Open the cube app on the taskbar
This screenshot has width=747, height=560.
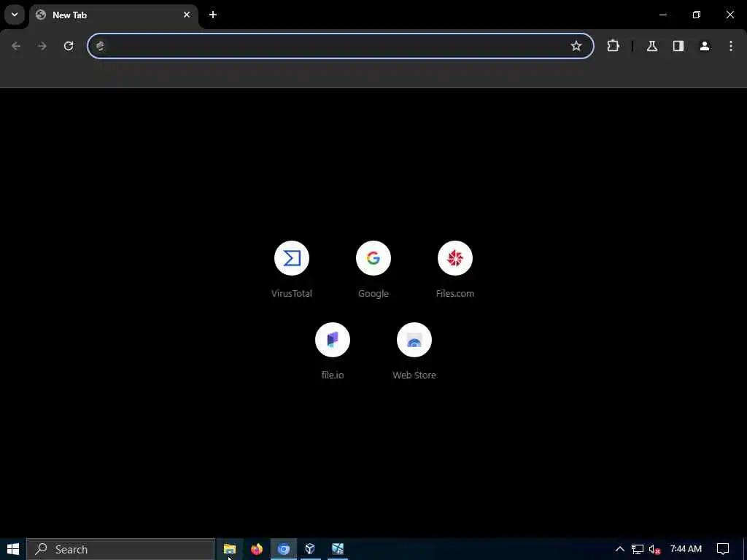pos(310,549)
